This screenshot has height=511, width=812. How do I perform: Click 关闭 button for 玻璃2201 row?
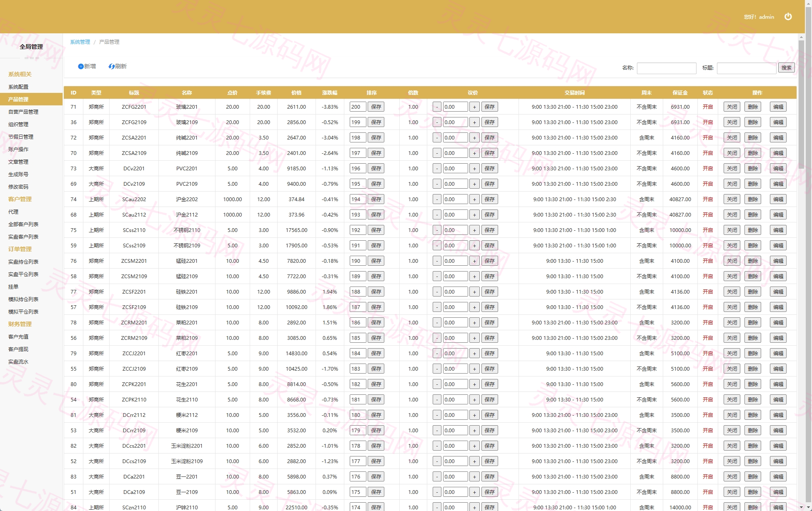[x=732, y=107]
